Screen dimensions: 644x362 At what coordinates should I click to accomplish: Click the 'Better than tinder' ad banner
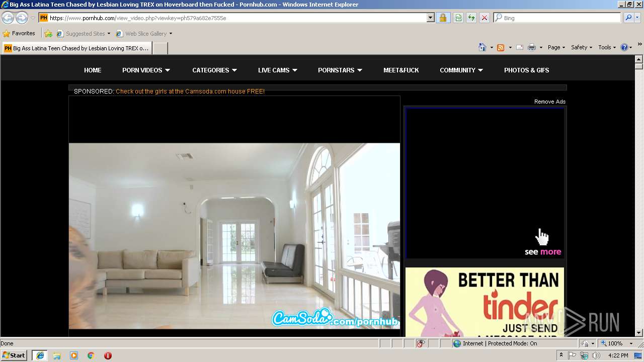(485, 302)
